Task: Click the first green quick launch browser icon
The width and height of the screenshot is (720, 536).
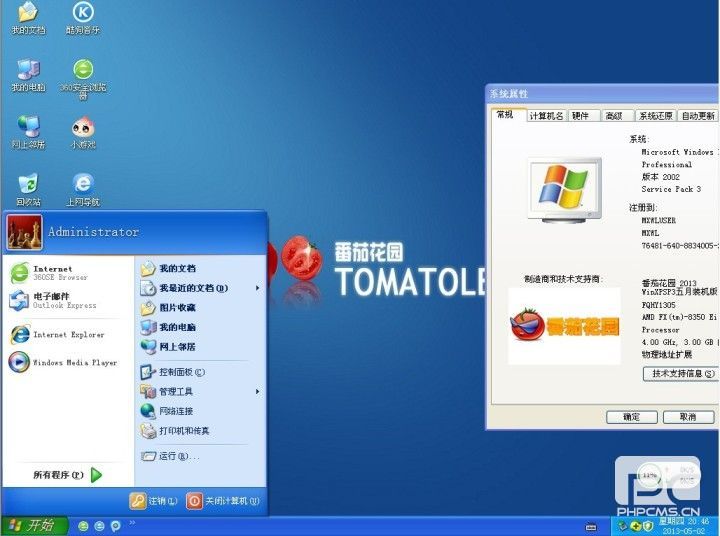Action: [x=83, y=526]
